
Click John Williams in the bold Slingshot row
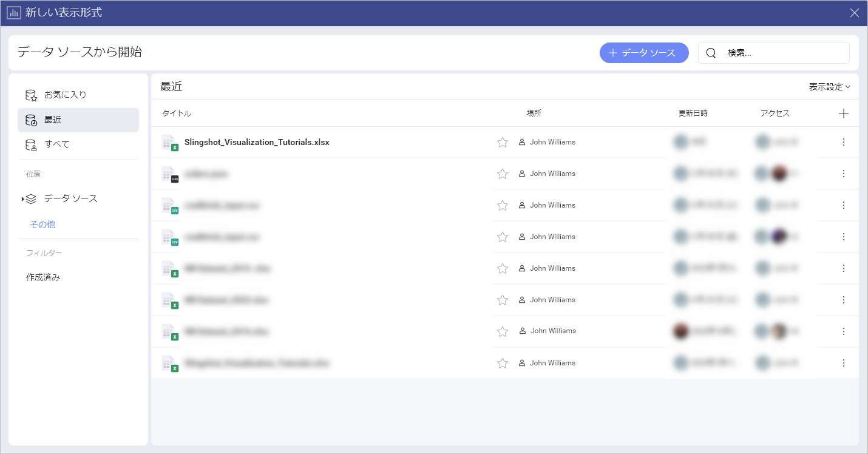[x=552, y=142]
